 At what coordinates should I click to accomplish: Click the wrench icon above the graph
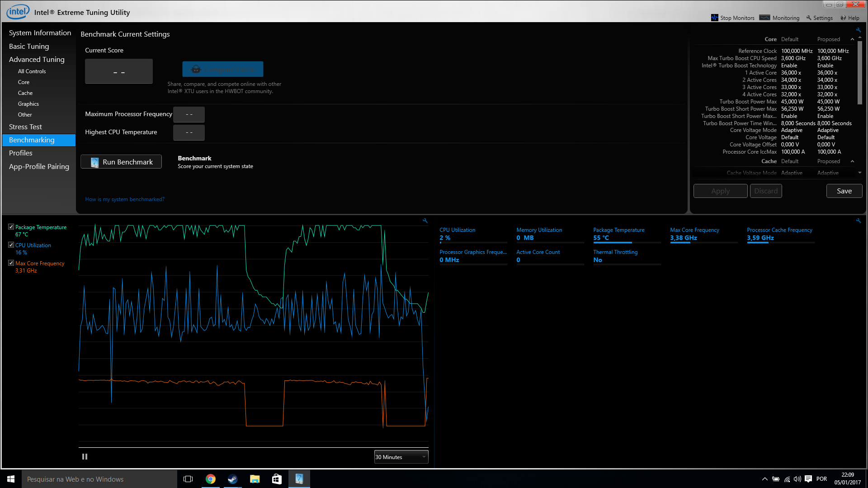click(425, 221)
